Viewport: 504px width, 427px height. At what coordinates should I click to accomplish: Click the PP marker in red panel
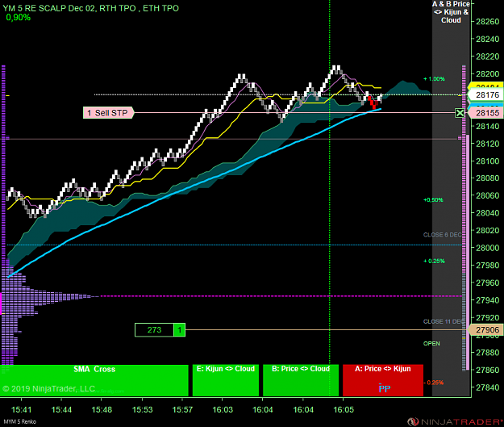click(385, 388)
